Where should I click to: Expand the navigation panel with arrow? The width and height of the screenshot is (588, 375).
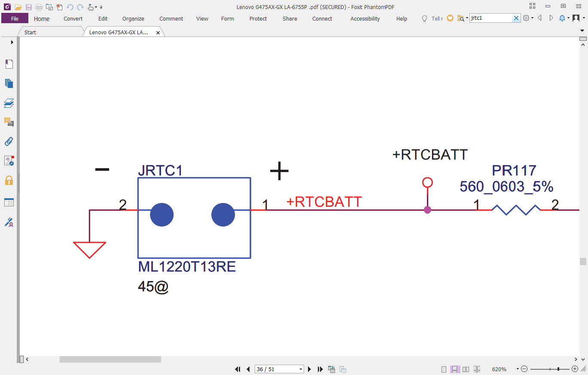tap(12, 42)
